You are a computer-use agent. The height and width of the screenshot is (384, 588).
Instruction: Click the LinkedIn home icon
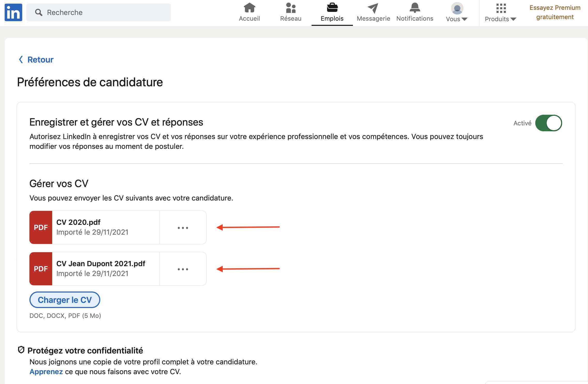tap(249, 12)
